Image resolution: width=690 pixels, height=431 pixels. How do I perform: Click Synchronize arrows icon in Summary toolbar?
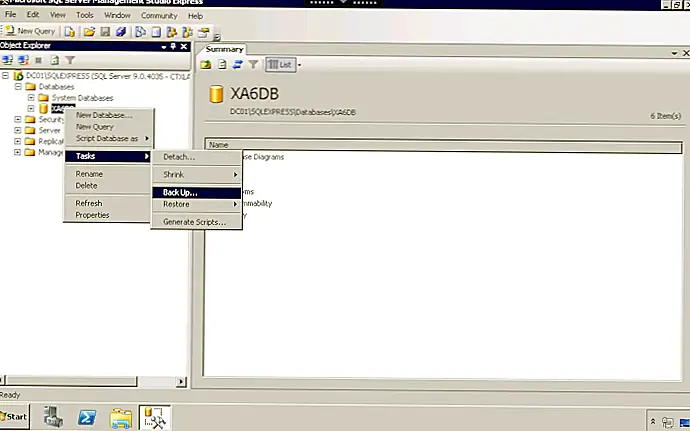coord(237,65)
